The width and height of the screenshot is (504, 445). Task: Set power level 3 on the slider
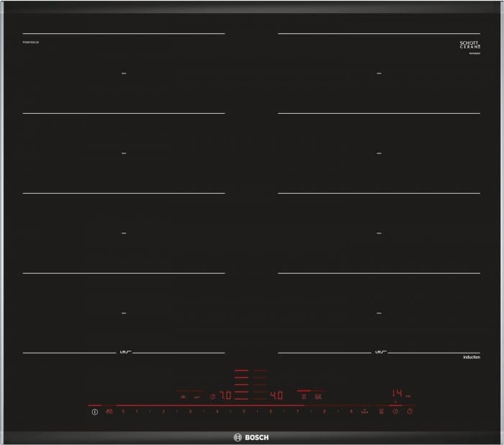coord(190,411)
